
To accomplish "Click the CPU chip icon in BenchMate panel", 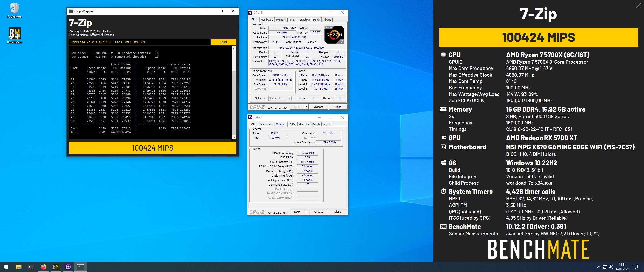I will 443,55.
